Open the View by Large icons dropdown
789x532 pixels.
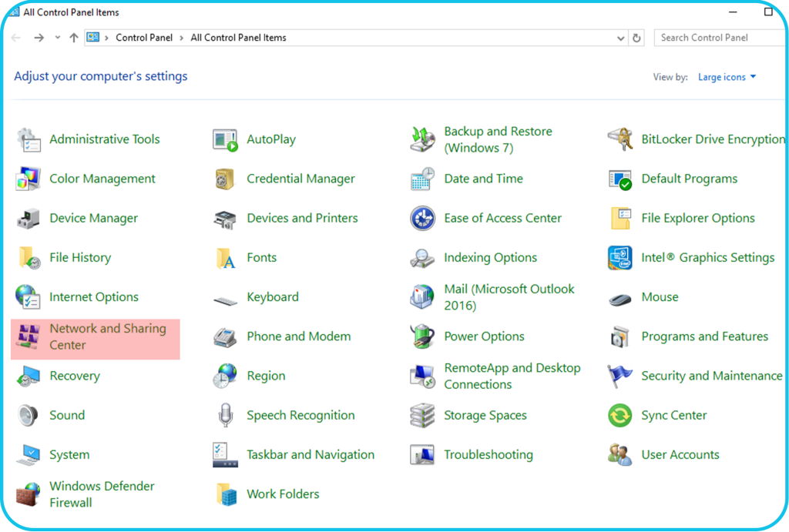point(727,77)
